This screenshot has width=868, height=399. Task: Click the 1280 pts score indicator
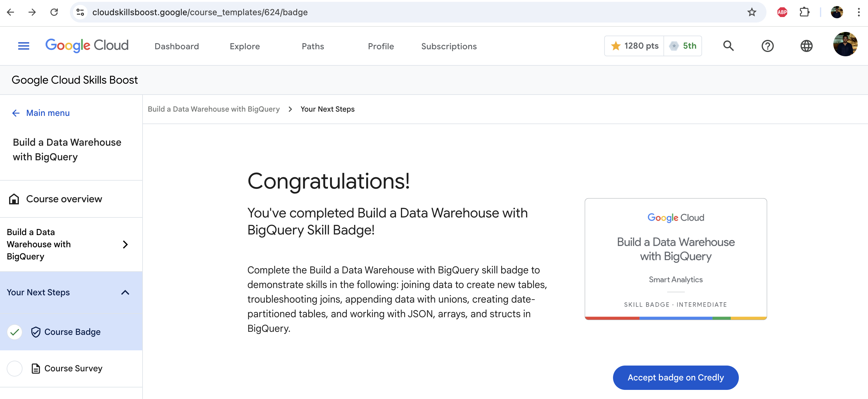tap(634, 46)
